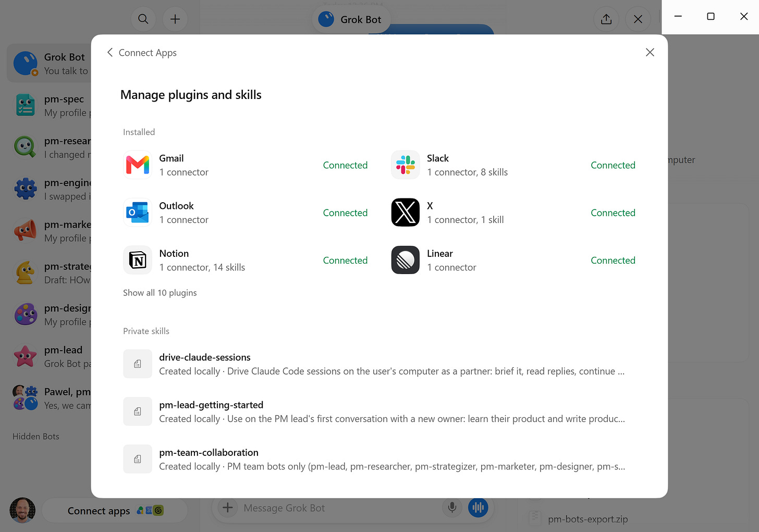Click the Outlook plugin icon
Viewport: 759px width, 532px height.
pyautogui.click(x=138, y=213)
